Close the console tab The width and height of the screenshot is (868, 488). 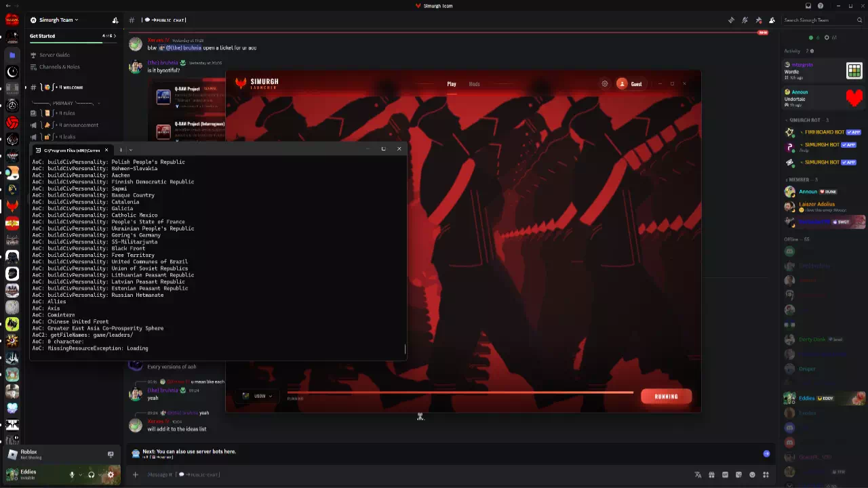106,150
